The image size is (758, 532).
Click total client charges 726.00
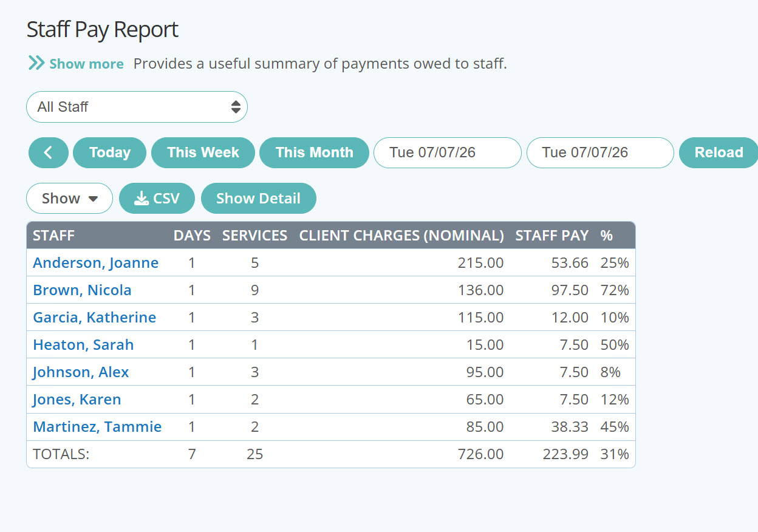480,454
